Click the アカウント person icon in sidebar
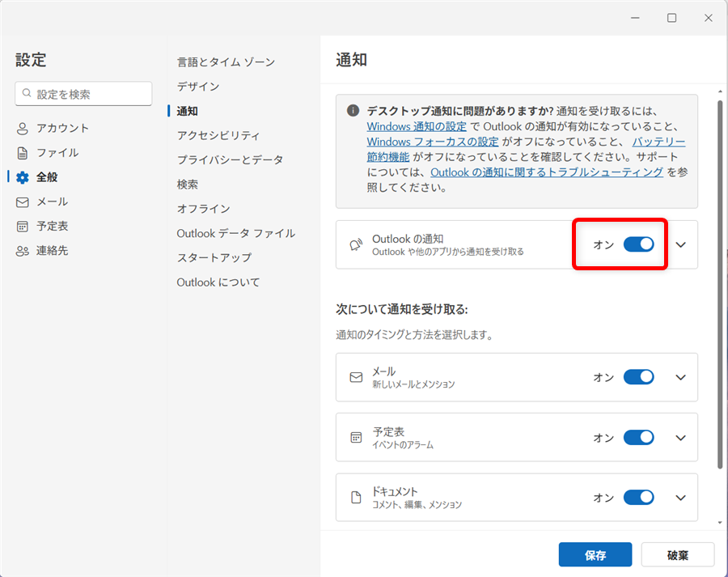 click(23, 128)
